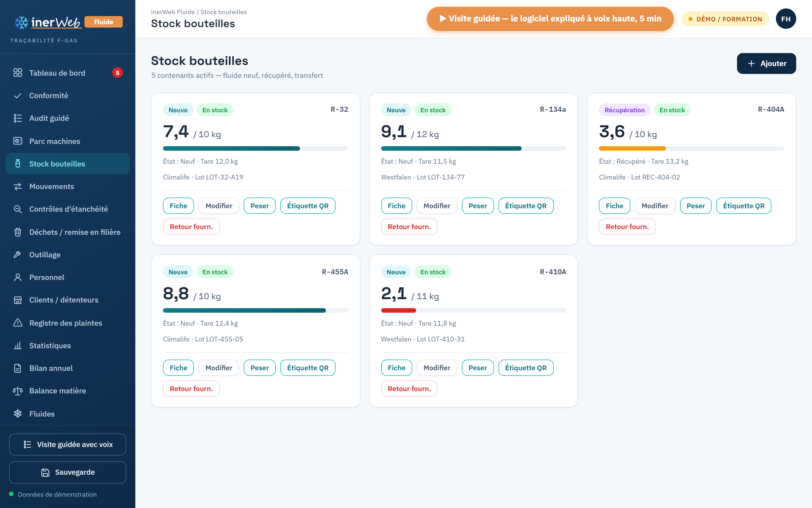Image resolution: width=812 pixels, height=508 pixels.
Task: Click the Récupération tag on the R-404A card
Action: [625, 110]
